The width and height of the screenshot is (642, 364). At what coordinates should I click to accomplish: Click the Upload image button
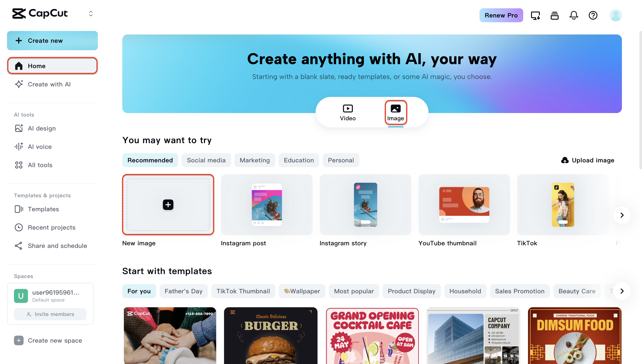pyautogui.click(x=587, y=160)
